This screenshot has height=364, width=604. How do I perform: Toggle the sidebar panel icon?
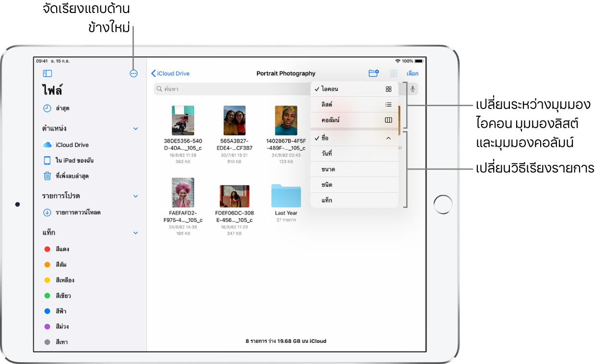(x=47, y=73)
